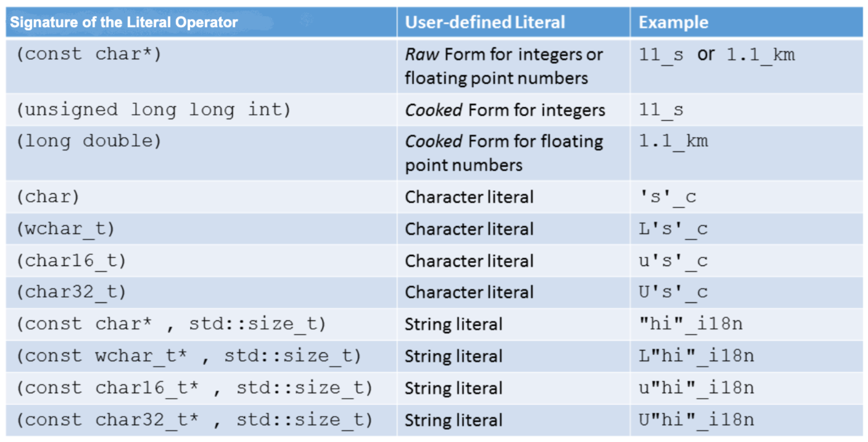Click the 'User-defined Literal' column header

(x=484, y=22)
